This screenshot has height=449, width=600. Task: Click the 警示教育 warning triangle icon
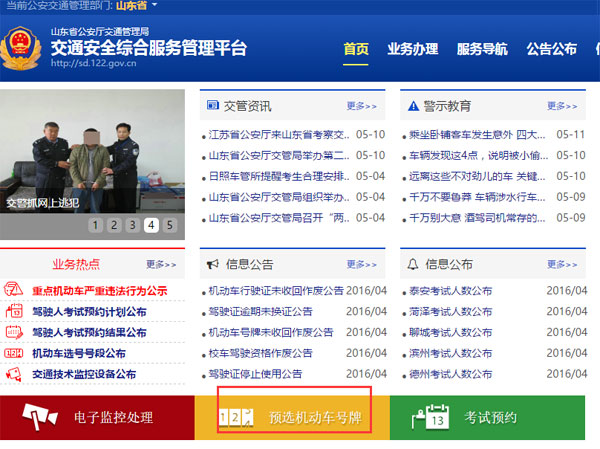[x=414, y=106]
